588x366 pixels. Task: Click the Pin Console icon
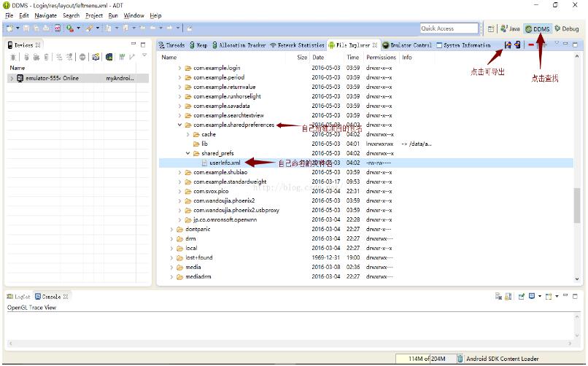522,296
